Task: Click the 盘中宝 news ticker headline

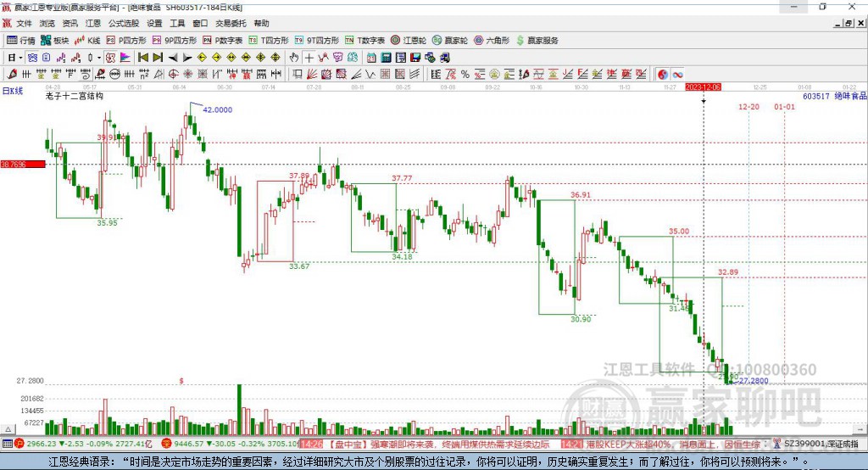Action: point(438,444)
